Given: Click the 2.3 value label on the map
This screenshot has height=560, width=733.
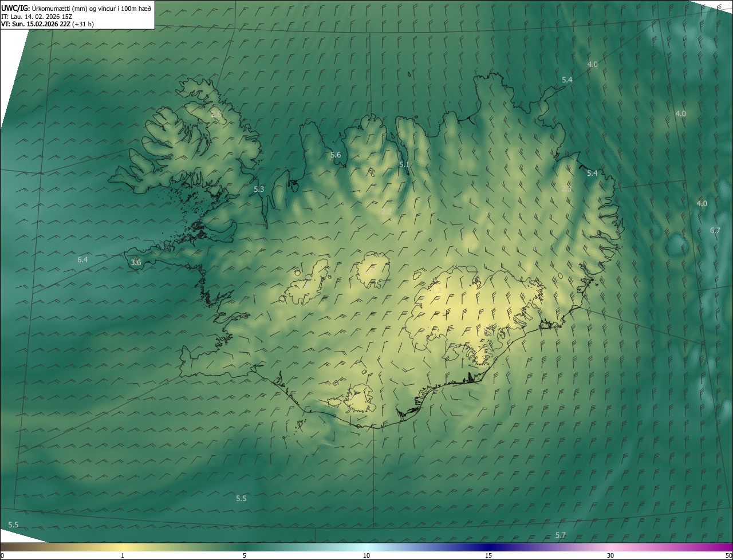Looking at the screenshot, I should click(x=566, y=188).
